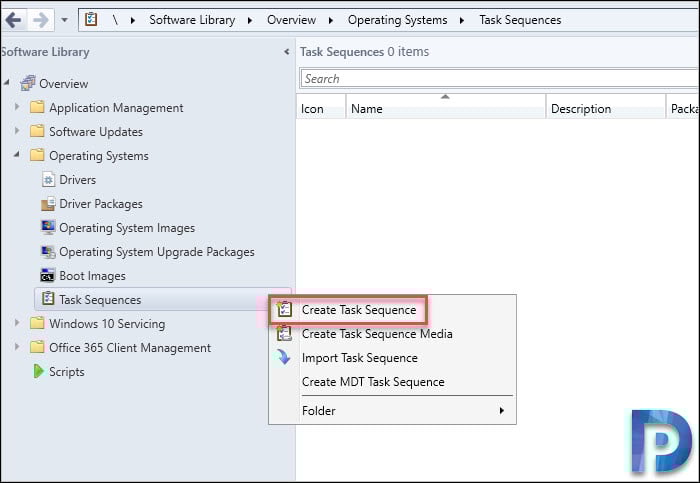Collapse the Operating Systems tree node
Screen dimensions: 700x483
pyautogui.click(x=17, y=154)
